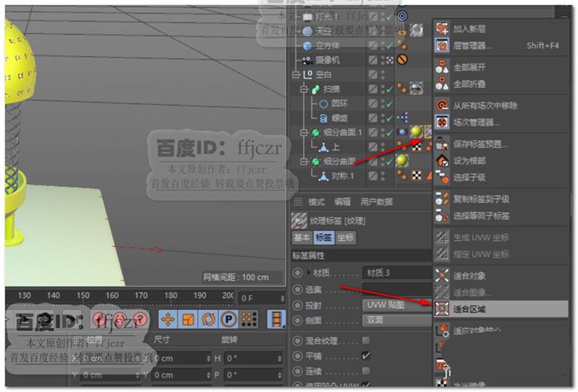Click the 0 F current frame field

[x=262, y=298]
